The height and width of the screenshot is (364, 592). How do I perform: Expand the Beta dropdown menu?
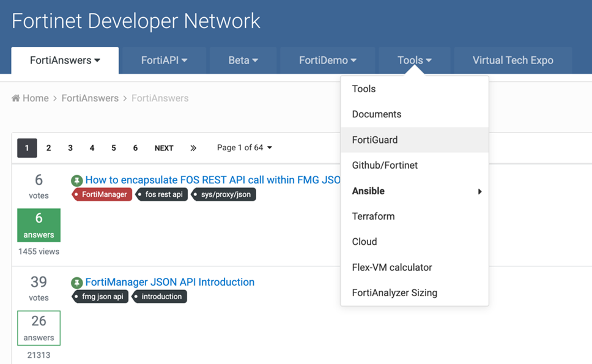243,60
